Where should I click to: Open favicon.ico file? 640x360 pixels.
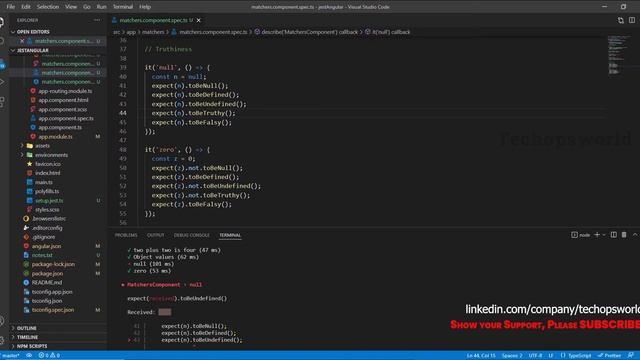click(48, 164)
